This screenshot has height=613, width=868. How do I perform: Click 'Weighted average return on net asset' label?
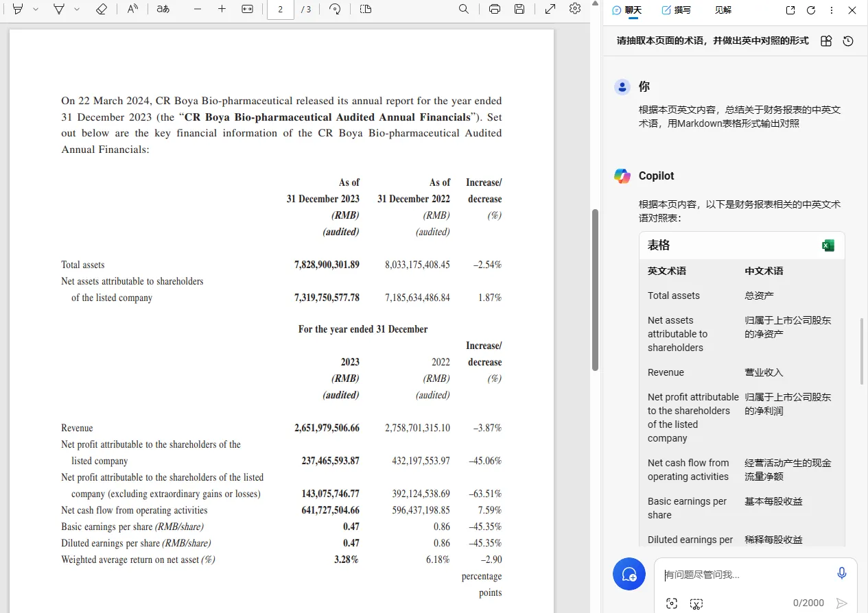pos(138,560)
